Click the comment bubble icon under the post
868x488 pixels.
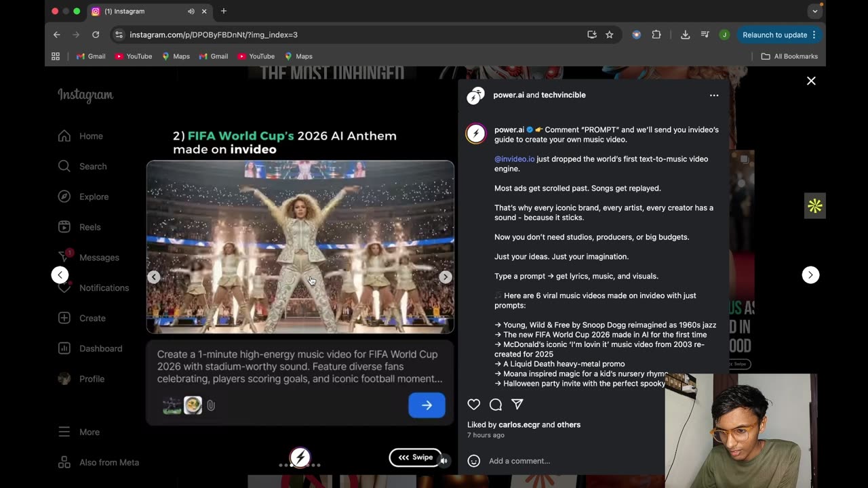point(496,405)
